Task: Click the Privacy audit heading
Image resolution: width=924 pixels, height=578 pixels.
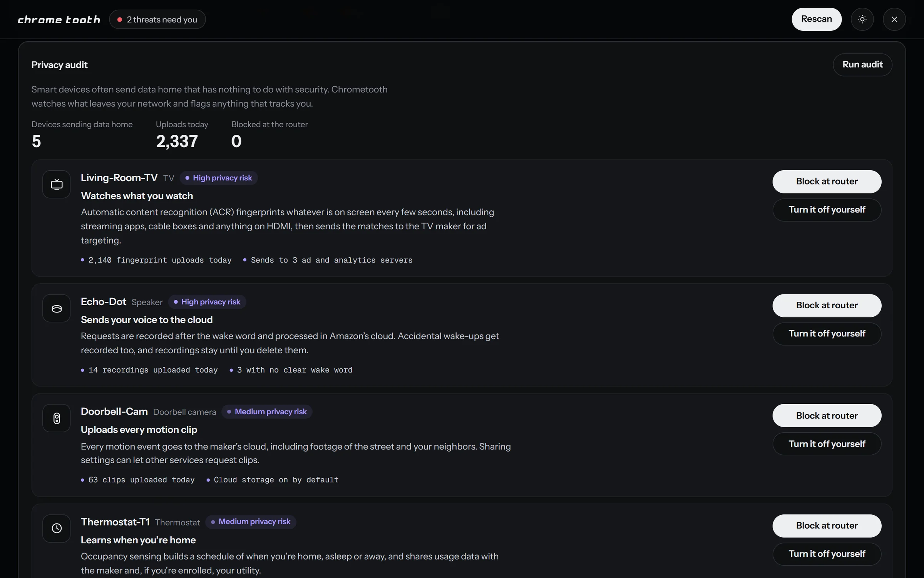Action: [x=60, y=65]
